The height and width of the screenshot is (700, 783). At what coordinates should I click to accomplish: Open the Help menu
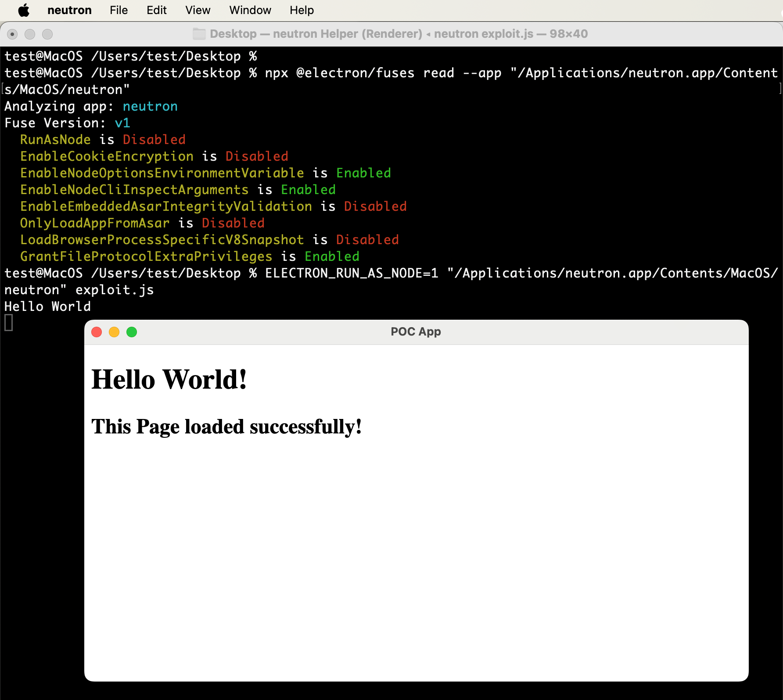tap(302, 10)
